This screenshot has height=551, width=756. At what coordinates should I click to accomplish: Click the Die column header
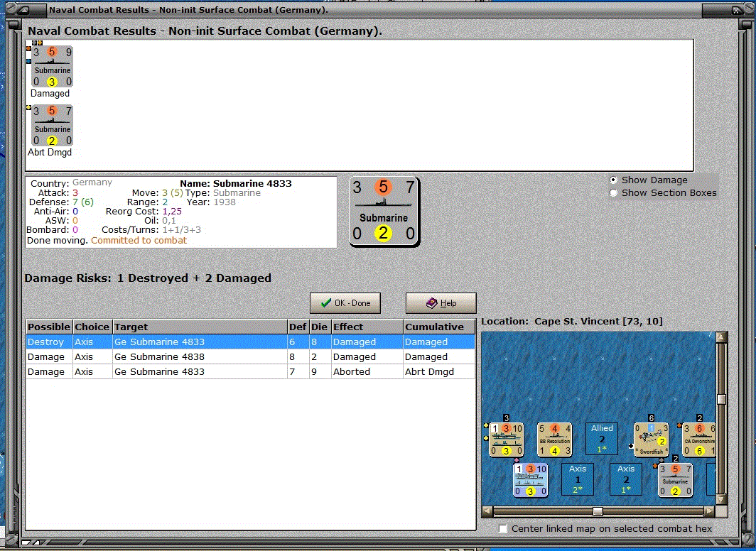[320, 327]
